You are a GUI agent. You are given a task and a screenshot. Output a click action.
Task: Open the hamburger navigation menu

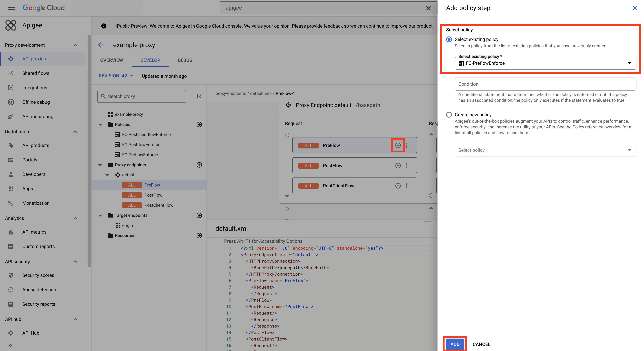pyautogui.click(x=12, y=8)
